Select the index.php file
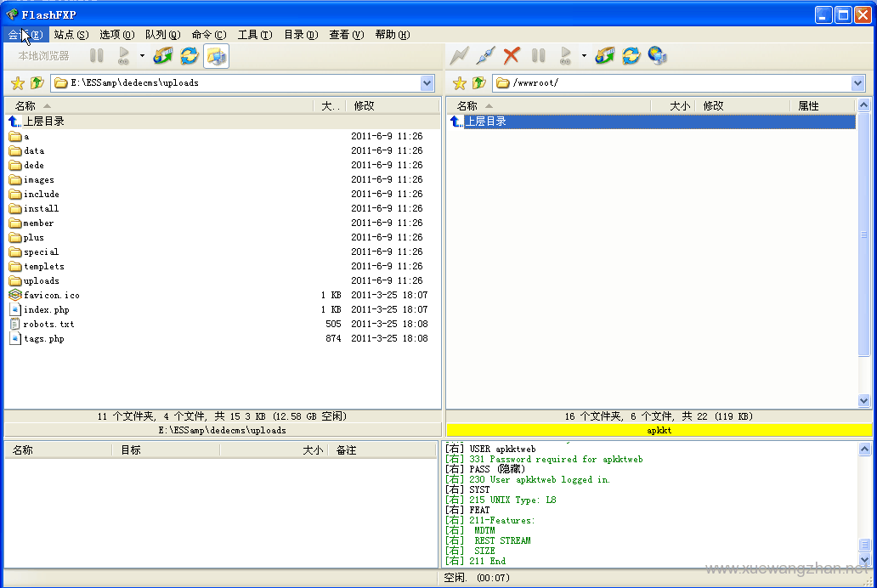 (x=46, y=310)
